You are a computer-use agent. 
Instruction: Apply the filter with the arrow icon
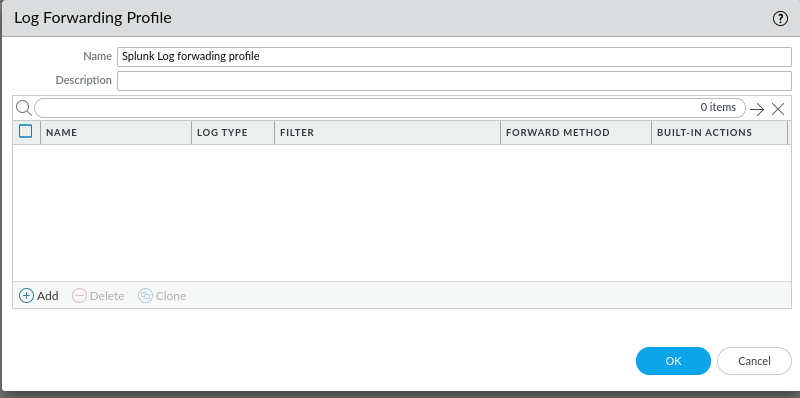pyautogui.click(x=757, y=109)
